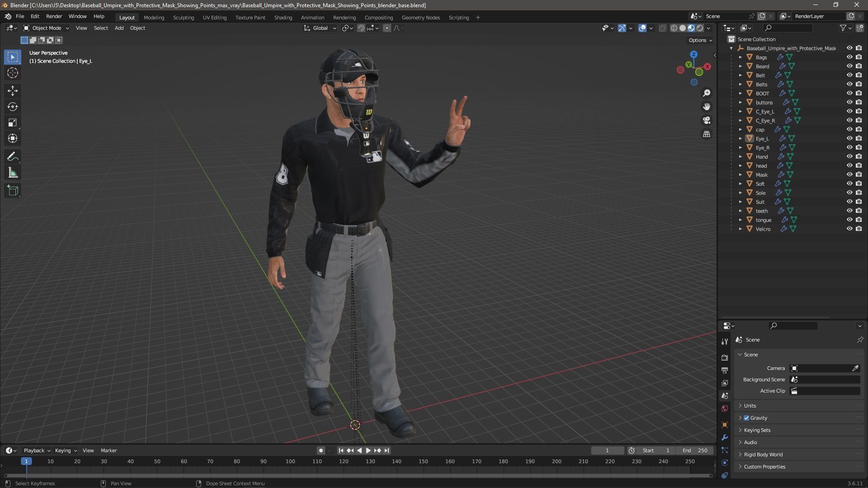Viewport: 868px width, 488px height.
Task: Open the Modifiers properties tab
Action: [x=725, y=437]
